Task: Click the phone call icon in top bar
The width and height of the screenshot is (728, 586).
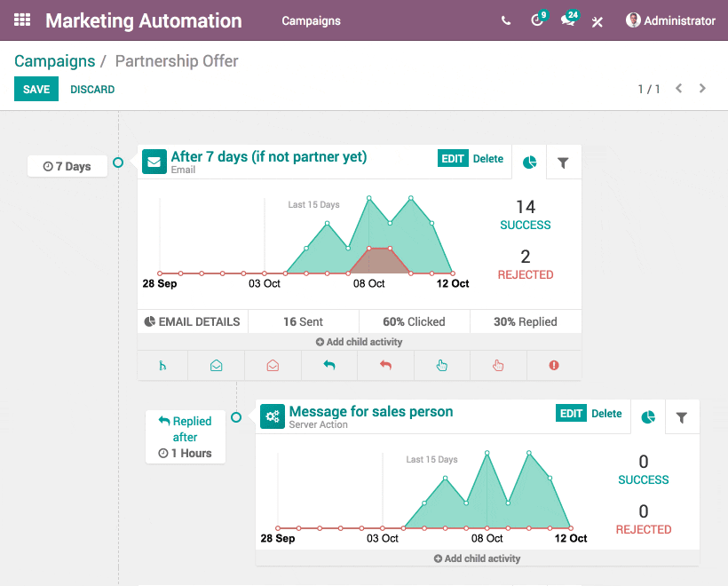Action: click(506, 20)
